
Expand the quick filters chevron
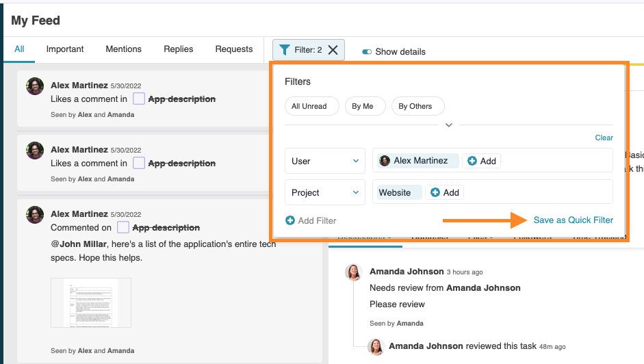[x=449, y=125]
